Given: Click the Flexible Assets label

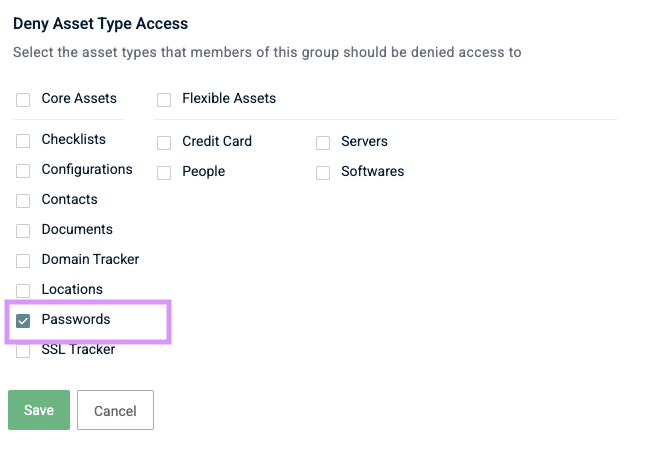Looking at the screenshot, I should click(x=229, y=99).
